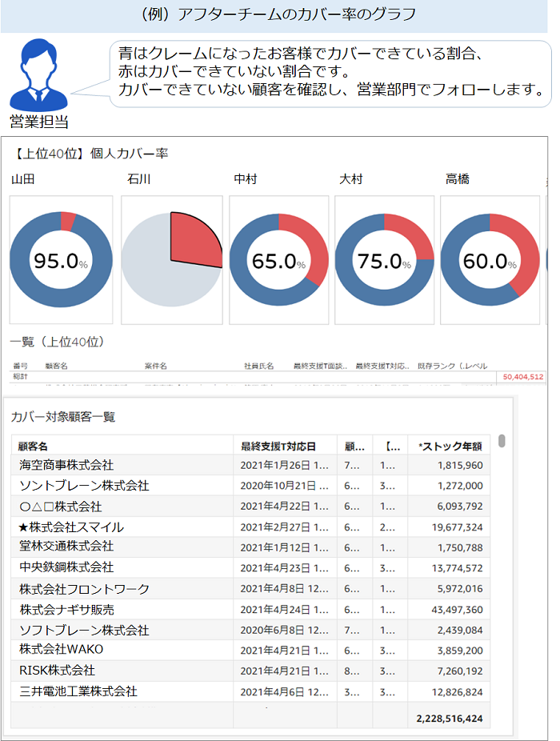Sort by *ストック年額 column header

pyautogui.click(x=450, y=446)
